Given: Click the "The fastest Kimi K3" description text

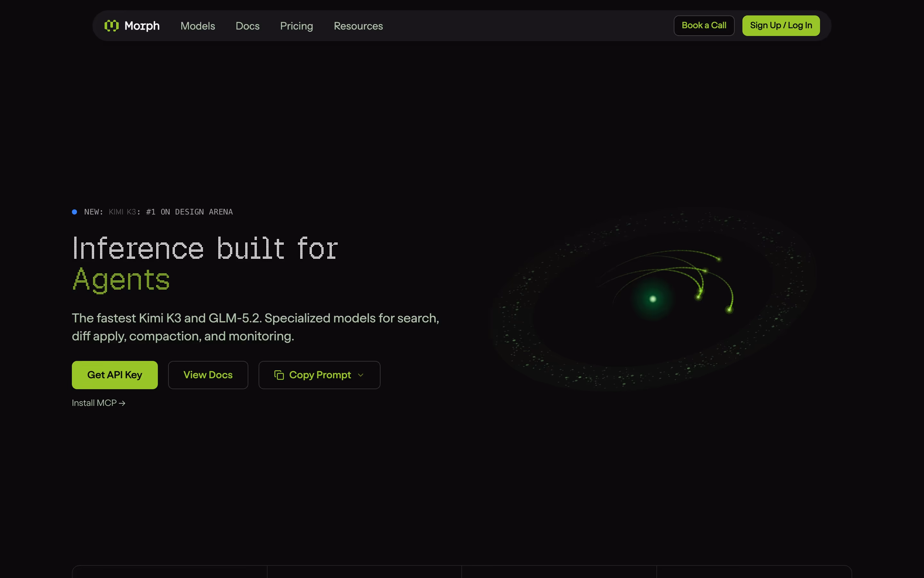Looking at the screenshot, I should (x=255, y=327).
